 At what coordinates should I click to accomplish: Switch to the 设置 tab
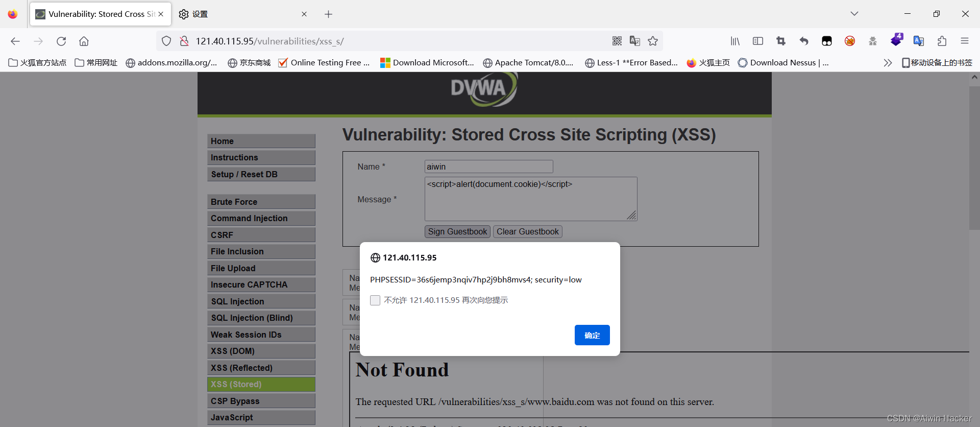(243, 14)
